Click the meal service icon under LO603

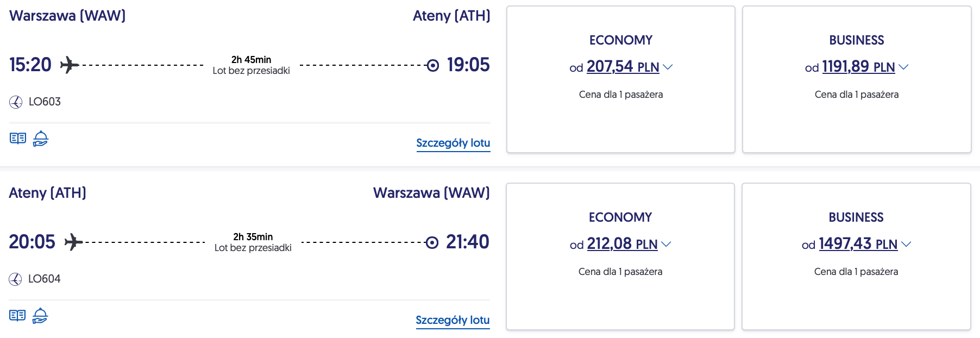[x=41, y=139]
